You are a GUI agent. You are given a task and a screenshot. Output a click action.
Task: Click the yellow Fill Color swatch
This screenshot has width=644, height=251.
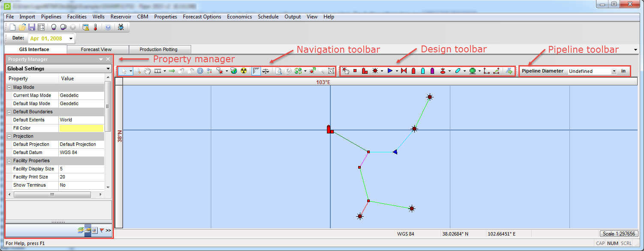[81, 128]
